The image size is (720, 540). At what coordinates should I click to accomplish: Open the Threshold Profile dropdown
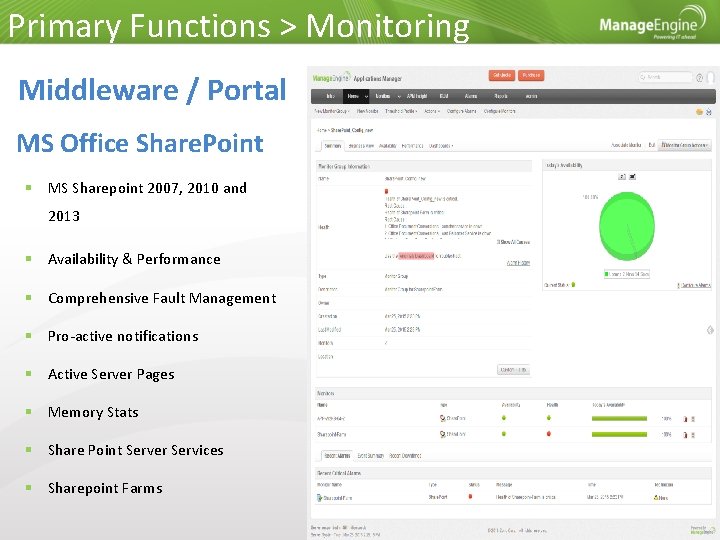pyautogui.click(x=401, y=111)
